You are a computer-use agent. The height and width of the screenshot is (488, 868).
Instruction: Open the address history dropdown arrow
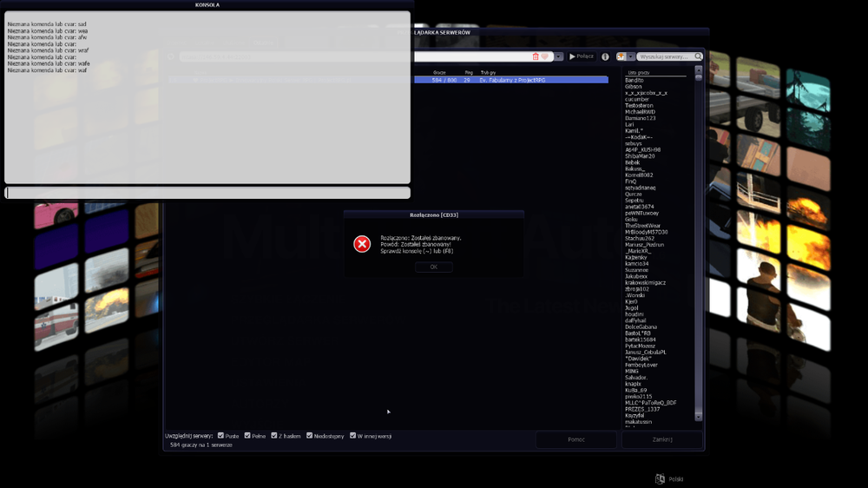click(558, 56)
